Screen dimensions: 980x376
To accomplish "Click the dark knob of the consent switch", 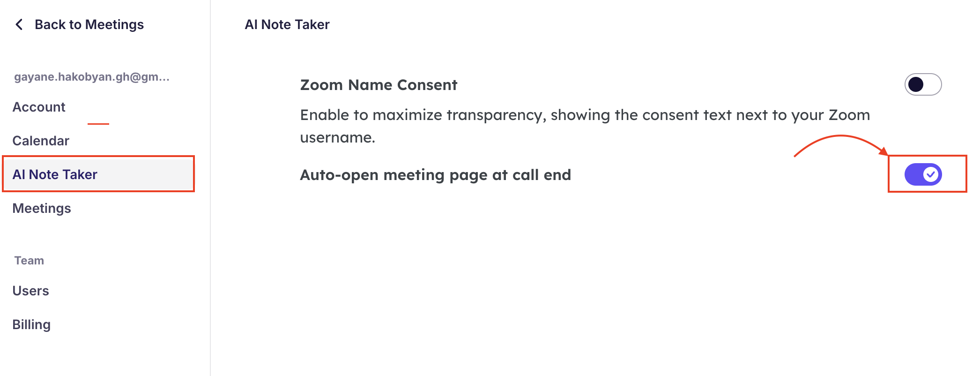I will pos(915,84).
